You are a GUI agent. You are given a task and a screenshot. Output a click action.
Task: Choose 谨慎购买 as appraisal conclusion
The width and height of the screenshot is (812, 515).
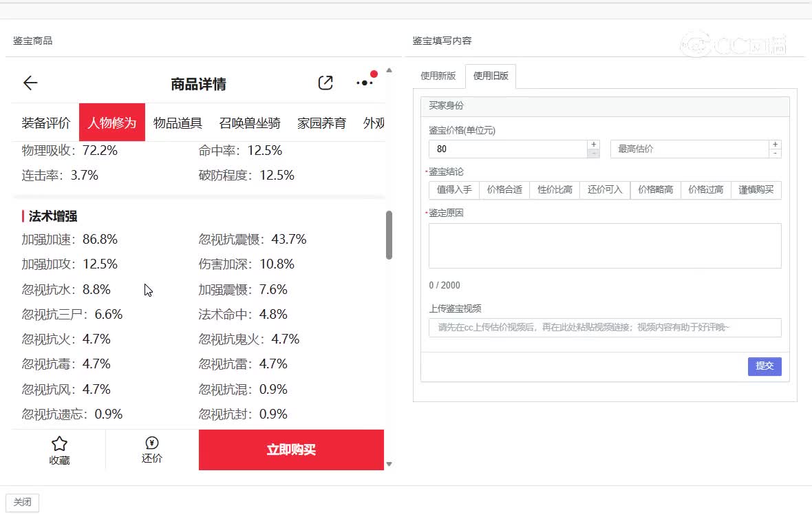point(756,190)
